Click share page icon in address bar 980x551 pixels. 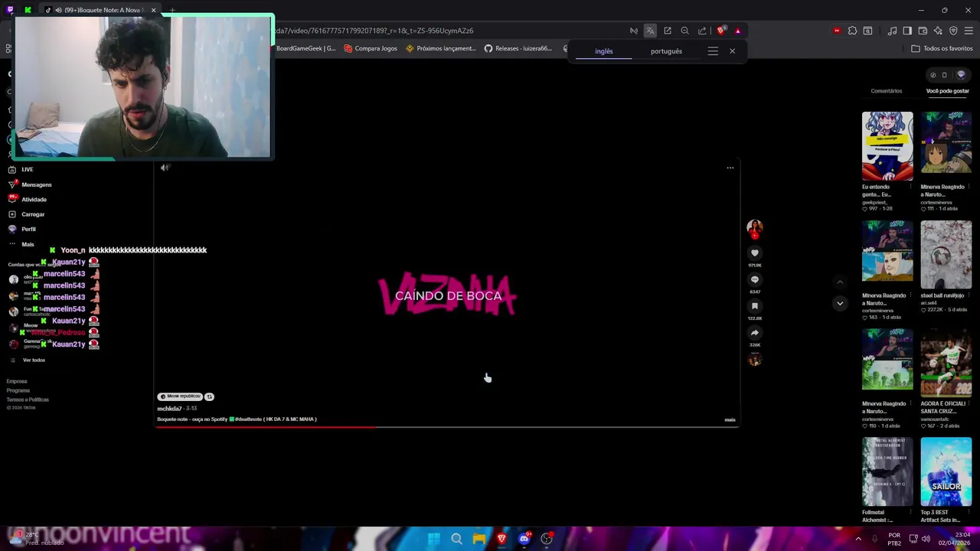tap(702, 31)
